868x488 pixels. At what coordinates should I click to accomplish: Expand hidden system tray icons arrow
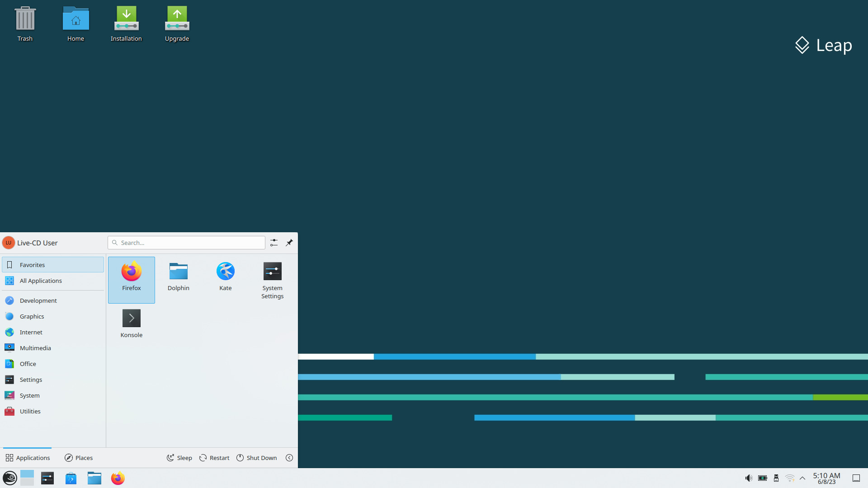click(802, 478)
